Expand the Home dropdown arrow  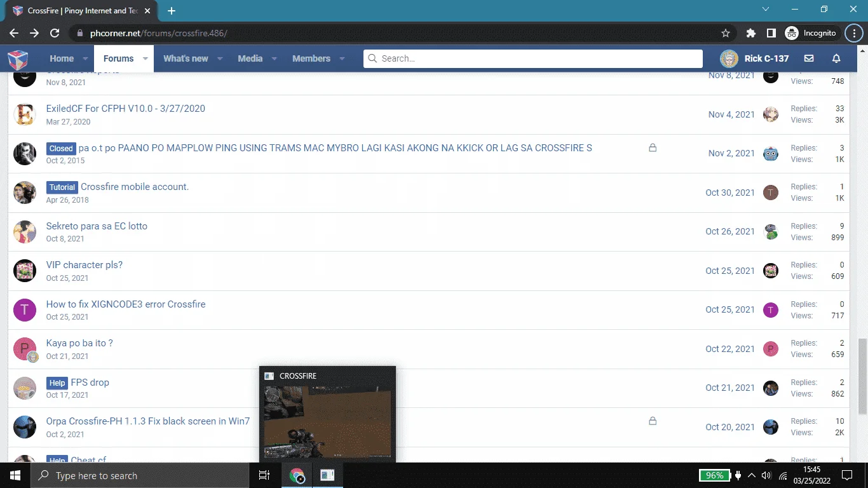(85, 59)
